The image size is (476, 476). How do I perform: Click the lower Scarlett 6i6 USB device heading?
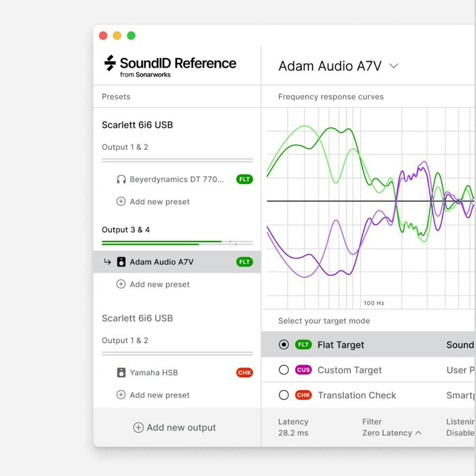click(x=137, y=318)
